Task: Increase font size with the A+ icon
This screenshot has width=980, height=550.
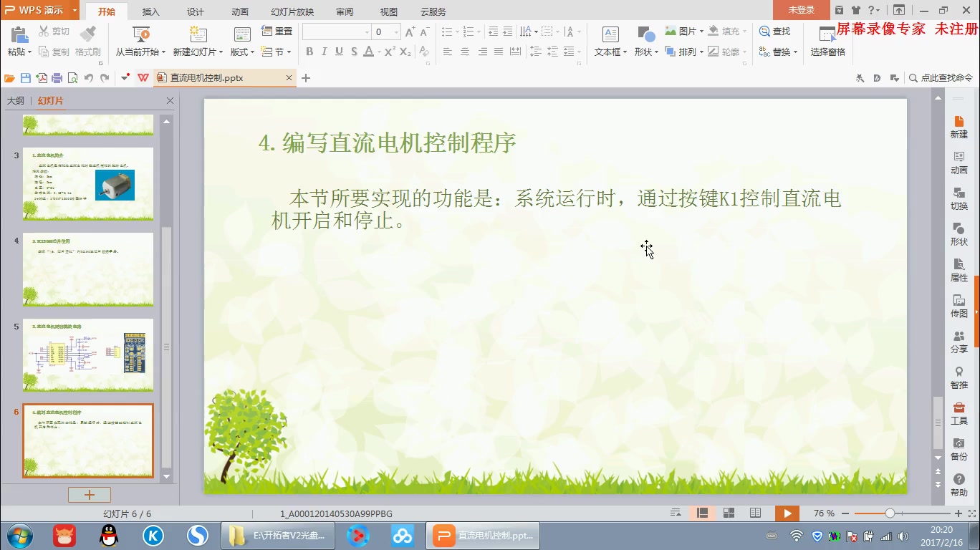Action: (410, 32)
